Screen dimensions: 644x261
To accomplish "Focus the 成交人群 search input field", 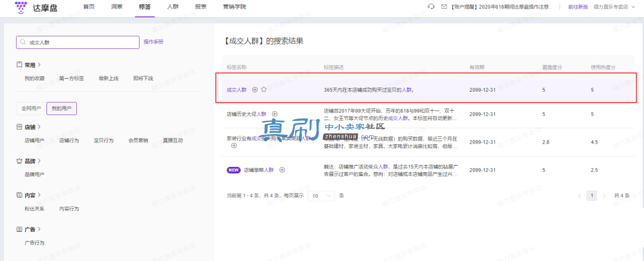I will tap(78, 42).
